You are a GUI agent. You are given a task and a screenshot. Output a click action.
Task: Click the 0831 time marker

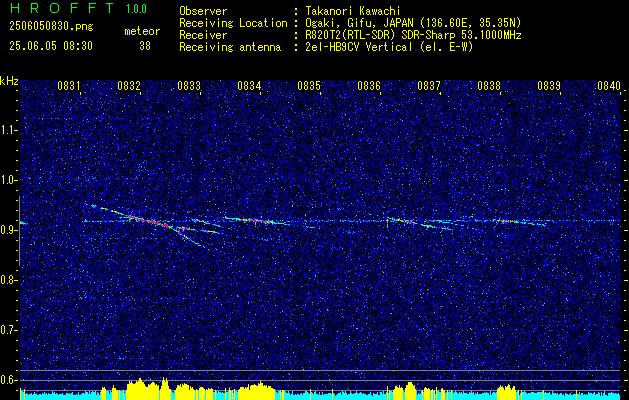click(x=69, y=86)
